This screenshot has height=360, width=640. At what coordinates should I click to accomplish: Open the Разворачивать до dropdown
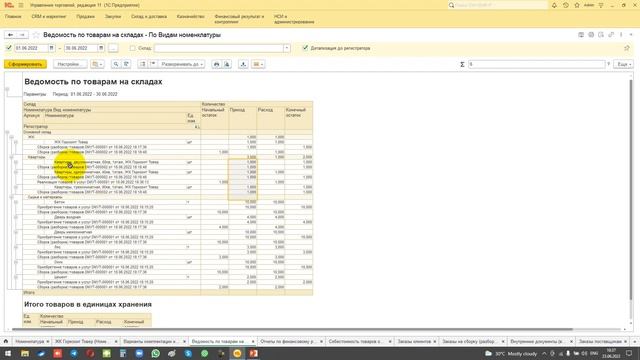click(x=182, y=64)
